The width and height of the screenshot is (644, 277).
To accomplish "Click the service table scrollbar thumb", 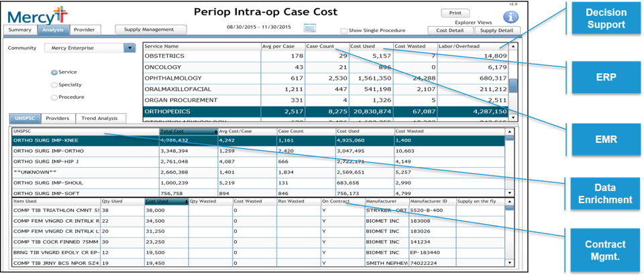I will click(x=513, y=85).
